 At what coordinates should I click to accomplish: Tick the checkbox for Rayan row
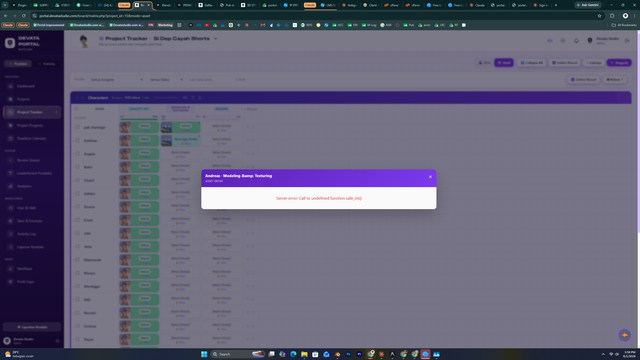point(78,339)
